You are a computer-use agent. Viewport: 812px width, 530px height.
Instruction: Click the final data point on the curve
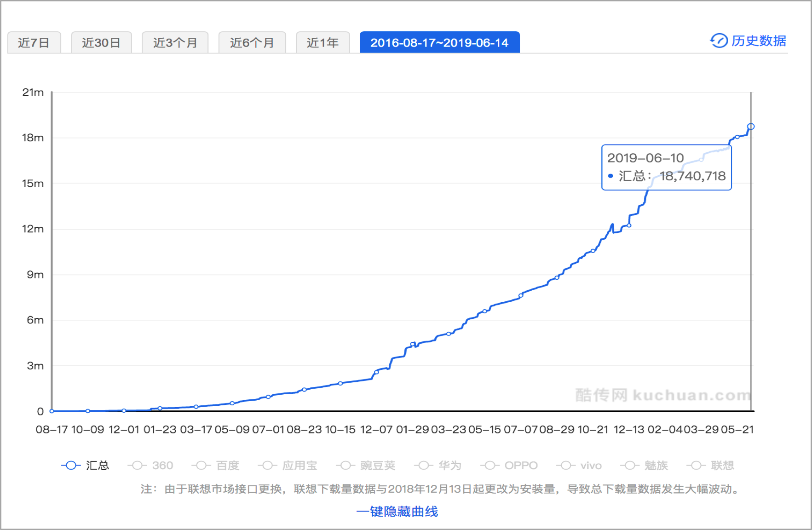tap(750, 127)
